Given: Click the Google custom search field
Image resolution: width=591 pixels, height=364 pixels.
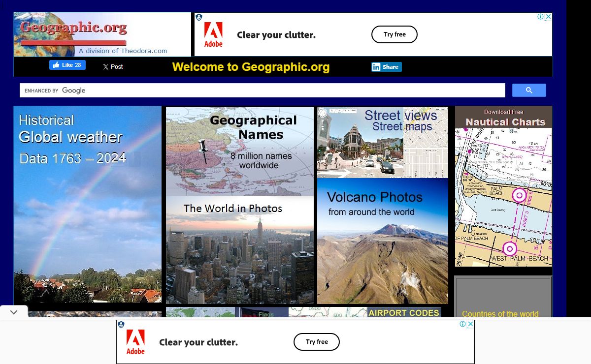Looking at the screenshot, I should [263, 91].
